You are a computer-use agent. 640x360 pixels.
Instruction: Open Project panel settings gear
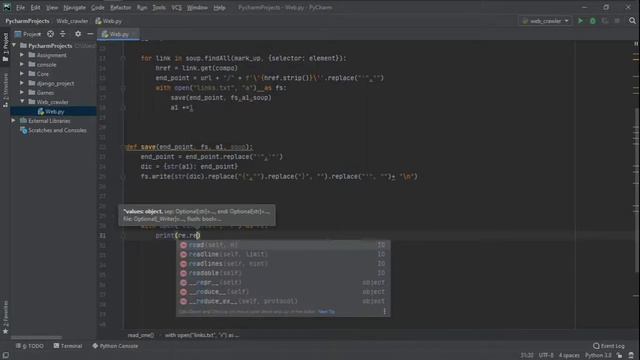pyautogui.click(x=78, y=34)
